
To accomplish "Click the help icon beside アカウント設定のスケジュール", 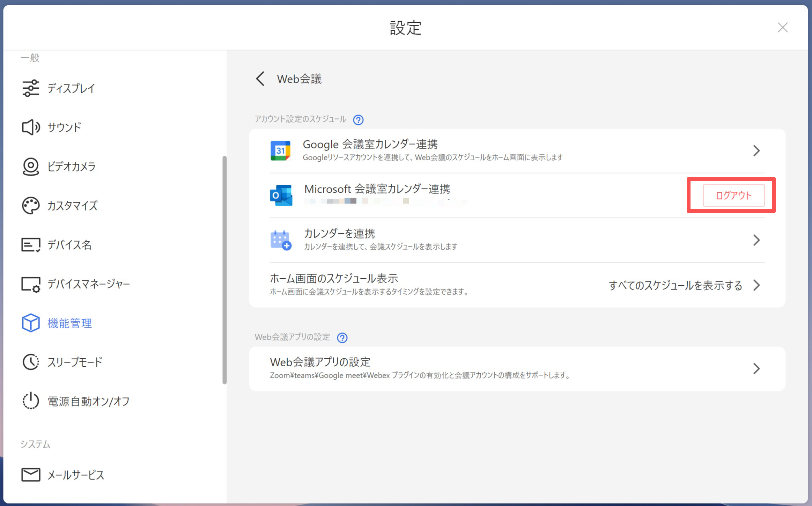I will tap(358, 120).
